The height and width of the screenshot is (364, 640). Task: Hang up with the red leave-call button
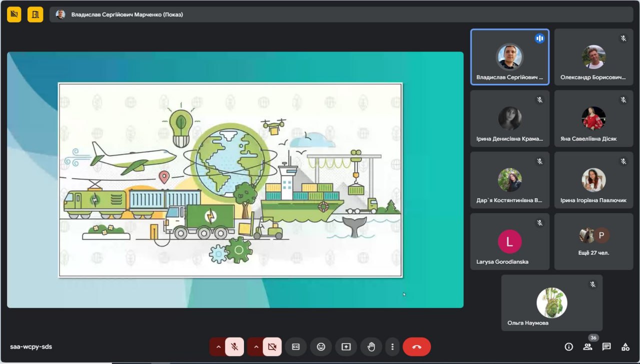(416, 347)
